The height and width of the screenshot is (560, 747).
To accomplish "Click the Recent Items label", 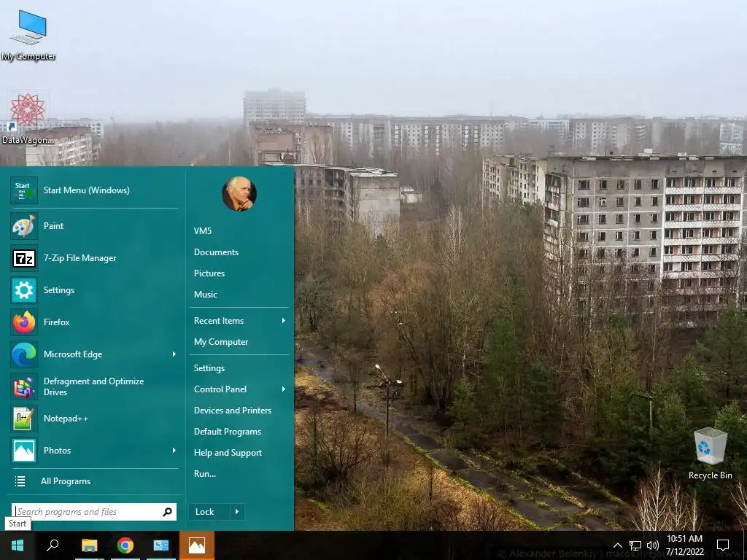I will (x=219, y=321).
